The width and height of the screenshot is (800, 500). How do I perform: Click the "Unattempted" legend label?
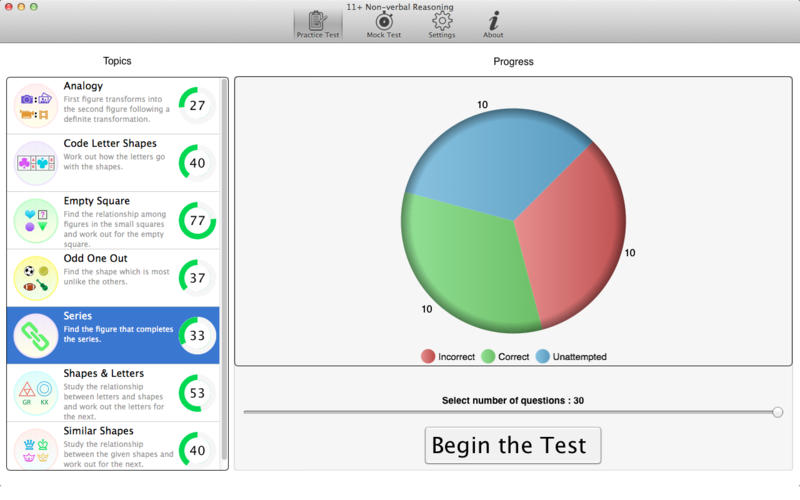point(580,357)
